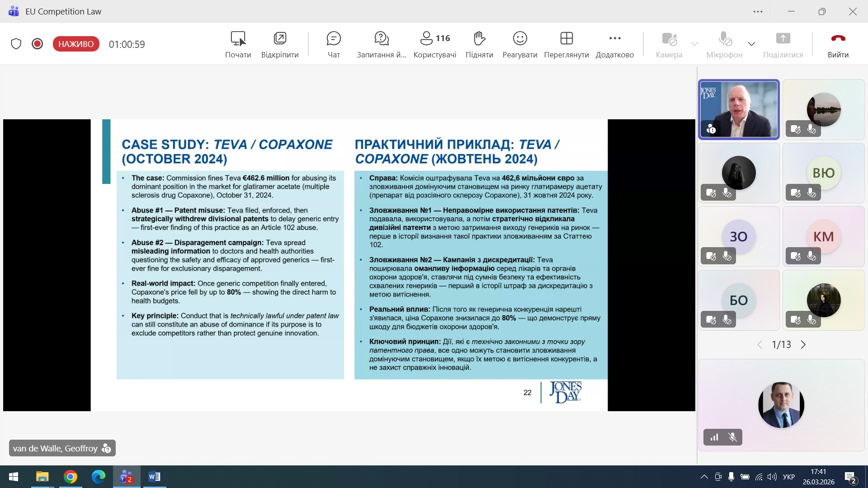Open the Q&A (Запитання й...) panel
The image size is (868, 488).
coord(381,44)
